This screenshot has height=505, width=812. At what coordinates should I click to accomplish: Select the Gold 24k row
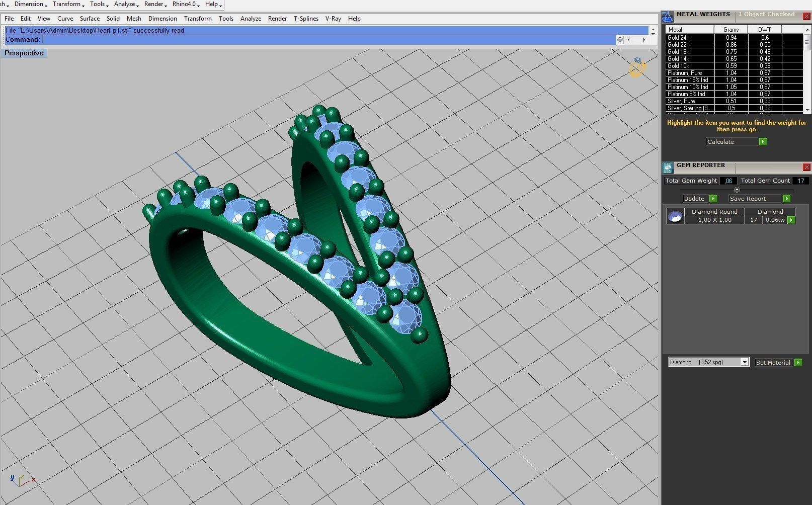click(x=734, y=38)
